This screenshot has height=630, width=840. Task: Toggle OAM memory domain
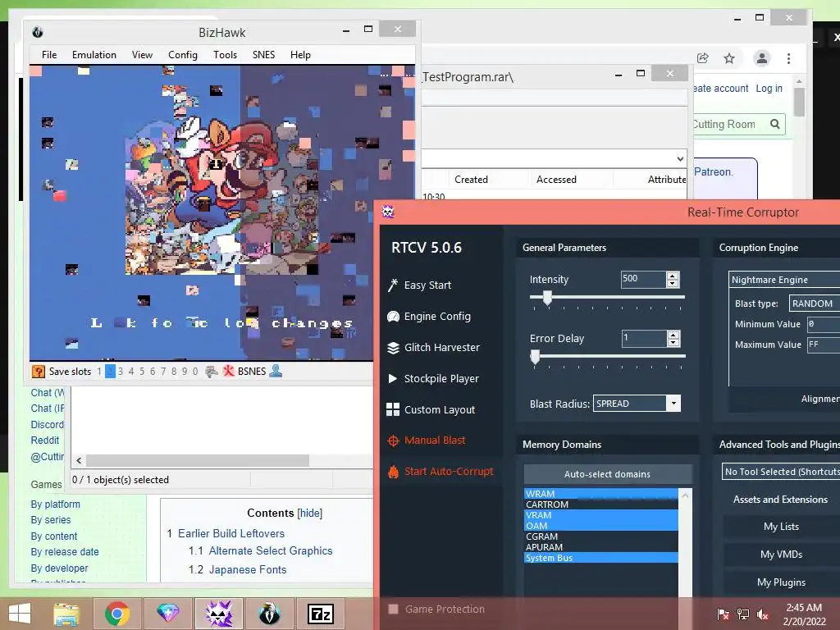point(601,526)
